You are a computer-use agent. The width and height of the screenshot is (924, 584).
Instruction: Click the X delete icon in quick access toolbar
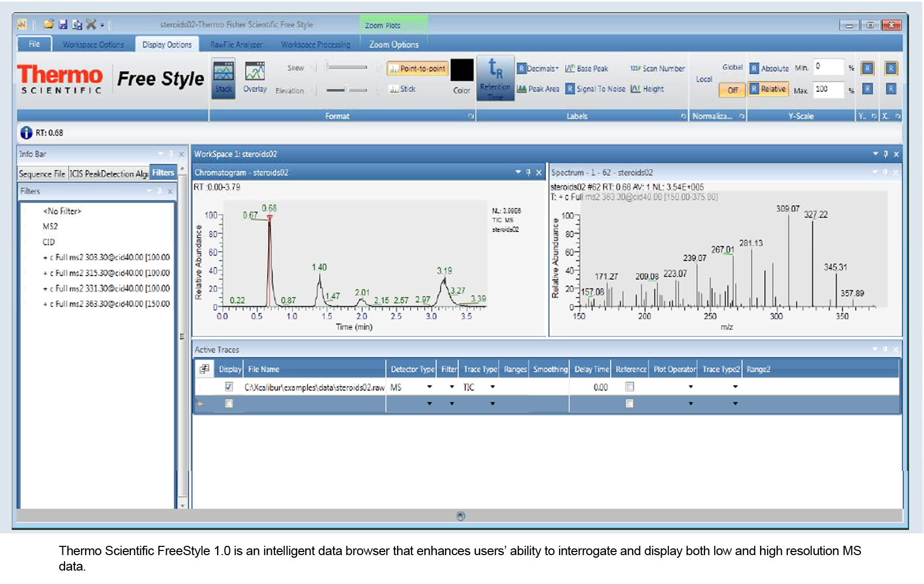pyautogui.click(x=91, y=24)
